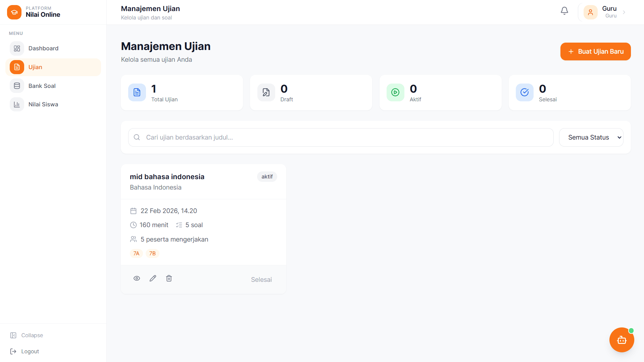644x362 pixels.
Task: Click the Nilai Online logo icon
Action: pyautogui.click(x=14, y=12)
